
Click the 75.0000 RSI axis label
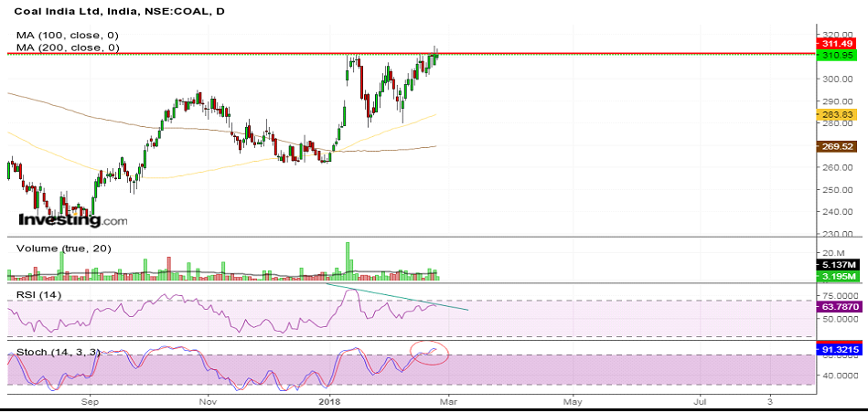coord(840,295)
